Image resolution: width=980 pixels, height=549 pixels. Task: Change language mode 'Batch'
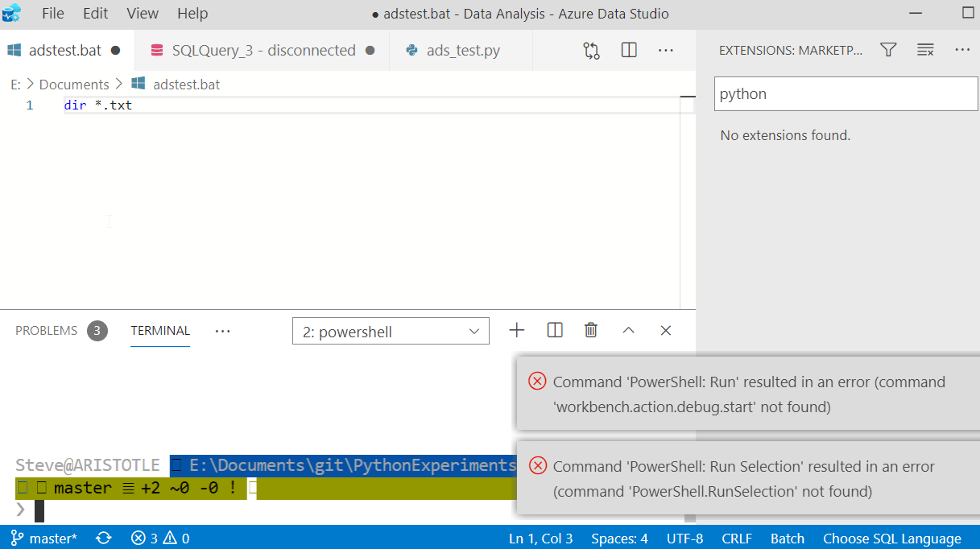(x=788, y=539)
